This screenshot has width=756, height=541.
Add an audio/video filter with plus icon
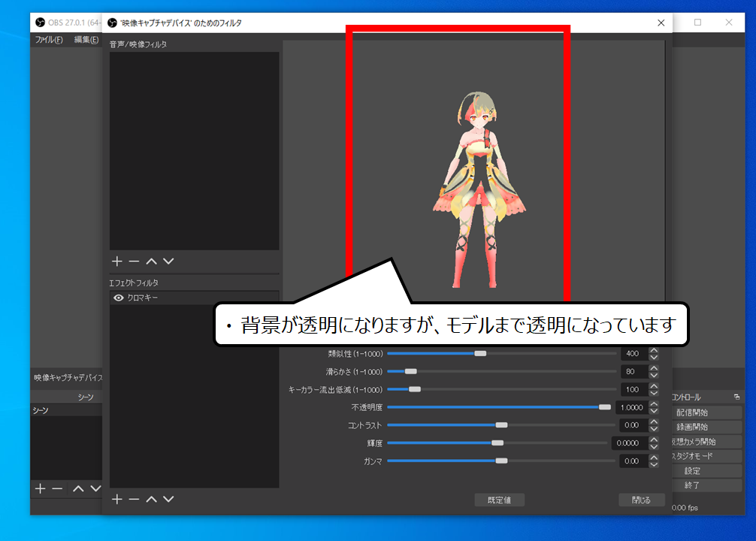[116, 261]
